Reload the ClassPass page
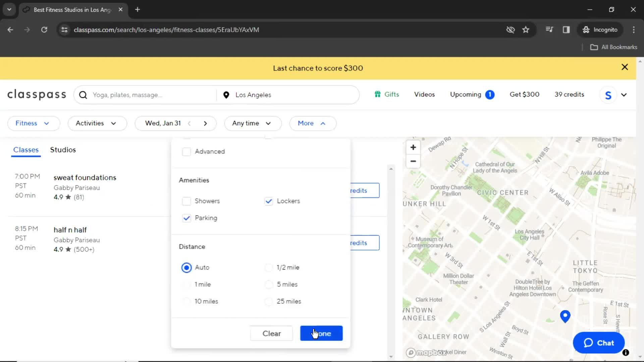 click(x=44, y=29)
